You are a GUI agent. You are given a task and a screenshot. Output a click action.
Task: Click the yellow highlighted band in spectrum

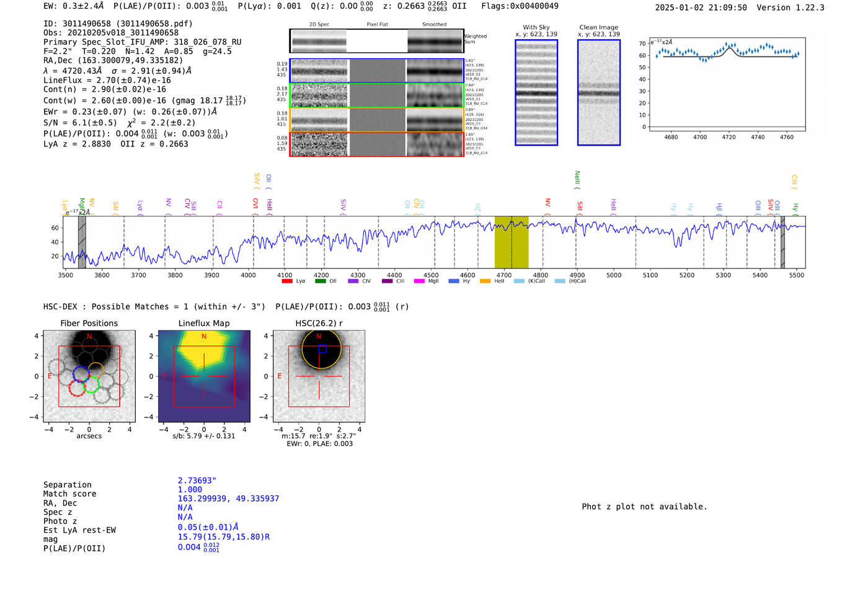point(511,242)
